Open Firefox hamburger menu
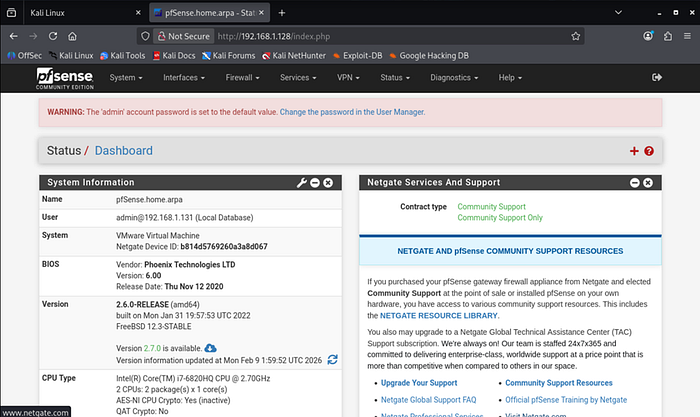700x417 pixels. (688, 36)
